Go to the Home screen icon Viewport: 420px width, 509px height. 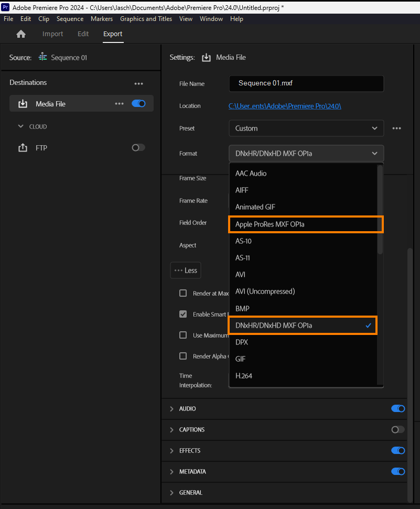pos(21,34)
